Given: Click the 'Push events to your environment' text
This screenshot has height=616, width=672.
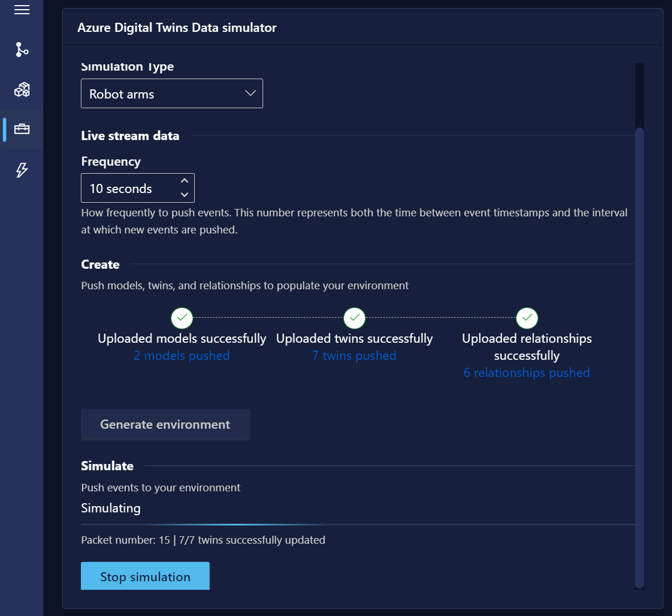Looking at the screenshot, I should point(161,487).
